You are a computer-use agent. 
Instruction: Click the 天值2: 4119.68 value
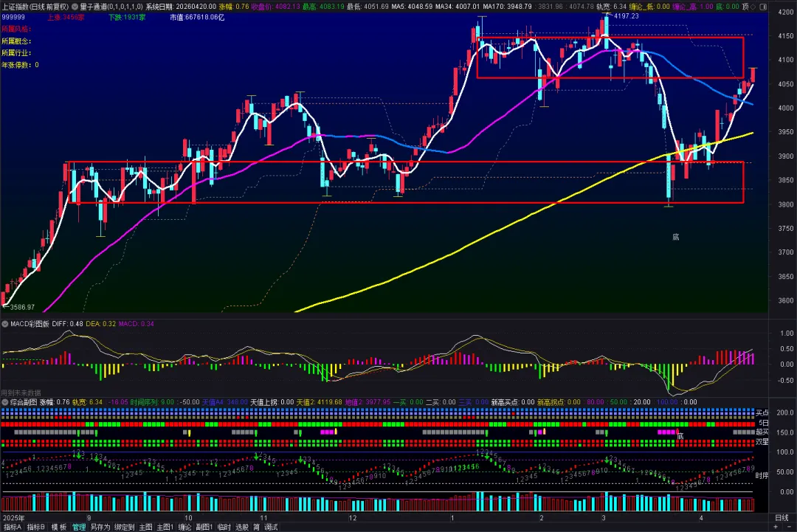(x=320, y=402)
